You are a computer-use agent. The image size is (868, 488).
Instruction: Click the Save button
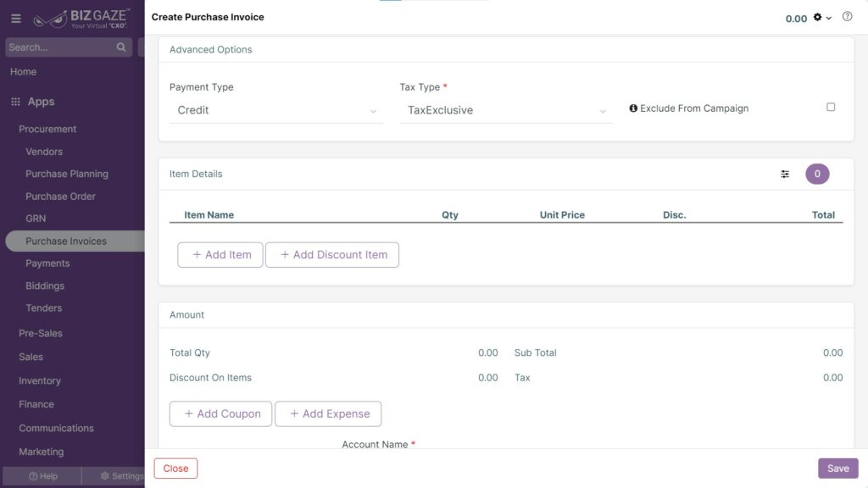838,468
